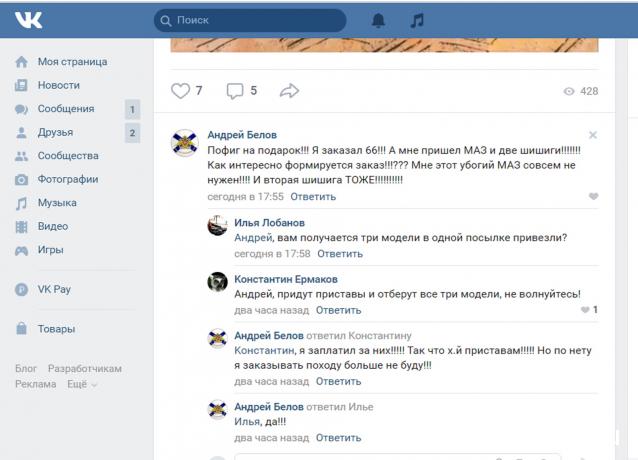The image size is (638, 460).
Task: Open Фотографии in sidebar
Action: point(68,179)
